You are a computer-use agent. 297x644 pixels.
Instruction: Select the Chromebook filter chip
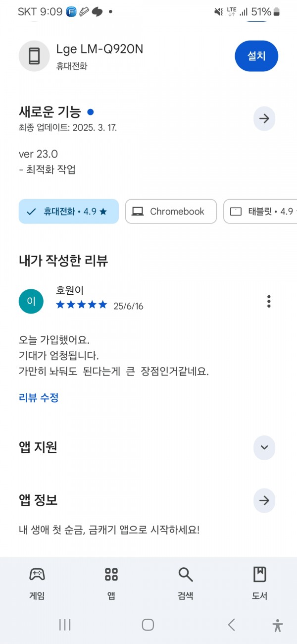coord(171,212)
